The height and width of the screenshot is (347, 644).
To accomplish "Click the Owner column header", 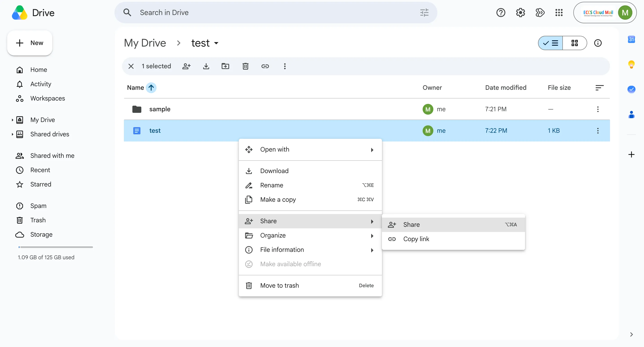I will 432,88.
